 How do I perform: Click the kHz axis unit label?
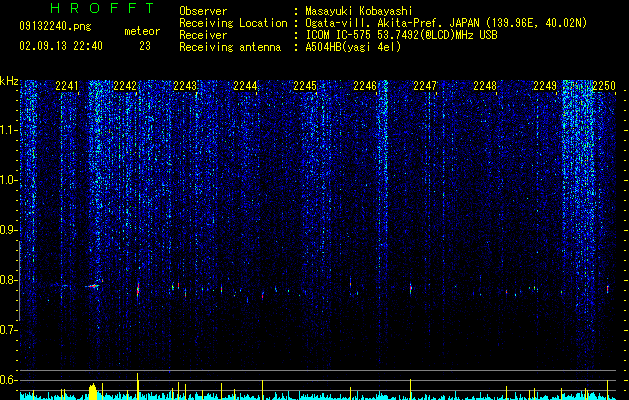pyautogui.click(x=9, y=81)
